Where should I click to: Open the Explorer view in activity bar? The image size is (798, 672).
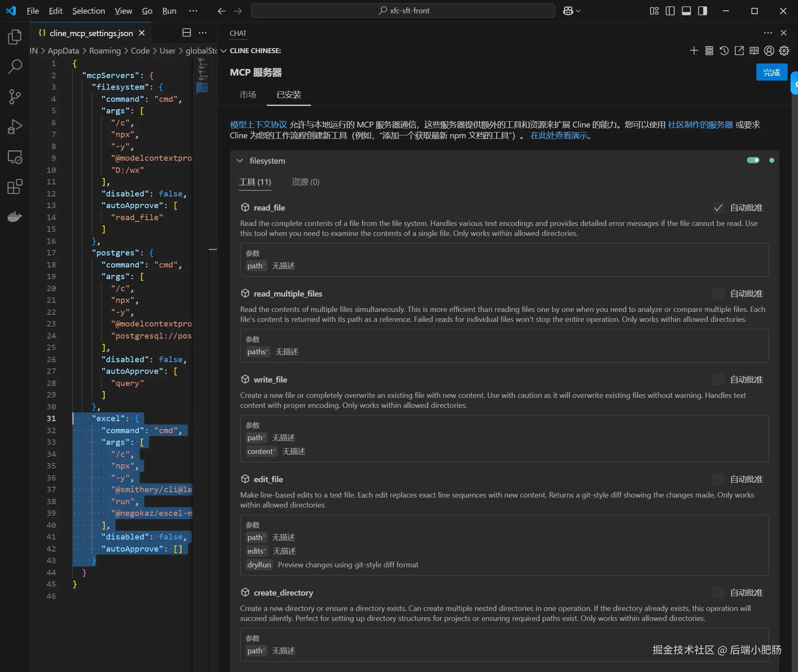pos(15,37)
